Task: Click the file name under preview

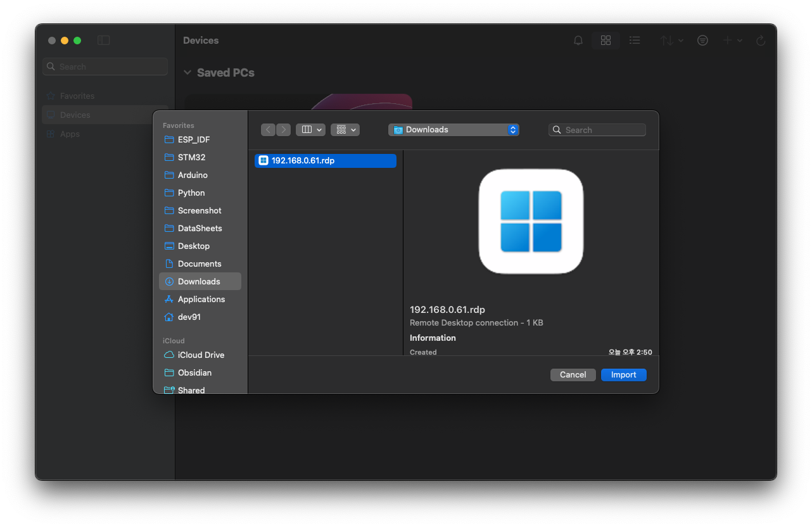Action: 447,310
